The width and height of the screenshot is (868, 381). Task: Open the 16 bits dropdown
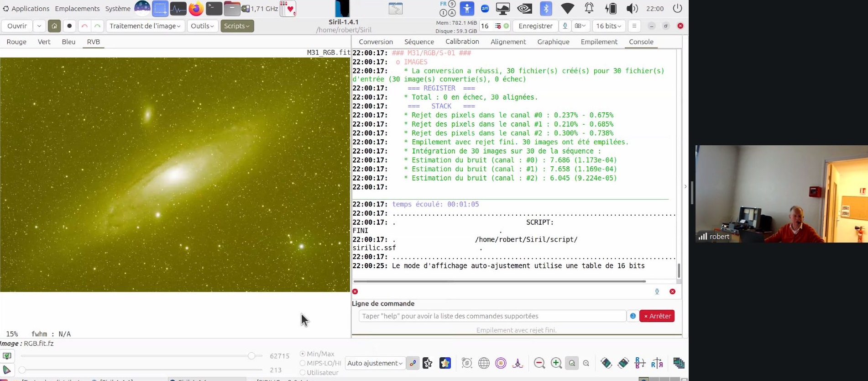[x=609, y=26]
